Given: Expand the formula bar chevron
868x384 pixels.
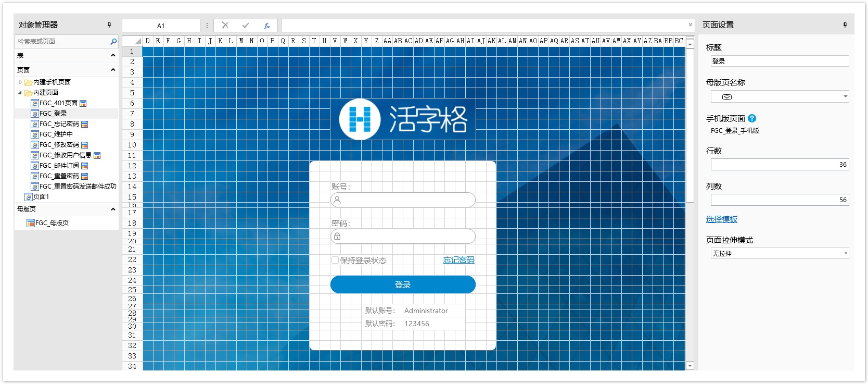Looking at the screenshot, I should 691,25.
